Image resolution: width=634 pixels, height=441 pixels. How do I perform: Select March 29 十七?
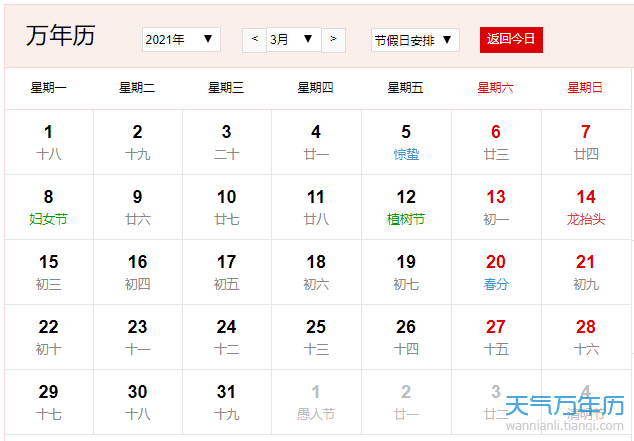pos(49,402)
